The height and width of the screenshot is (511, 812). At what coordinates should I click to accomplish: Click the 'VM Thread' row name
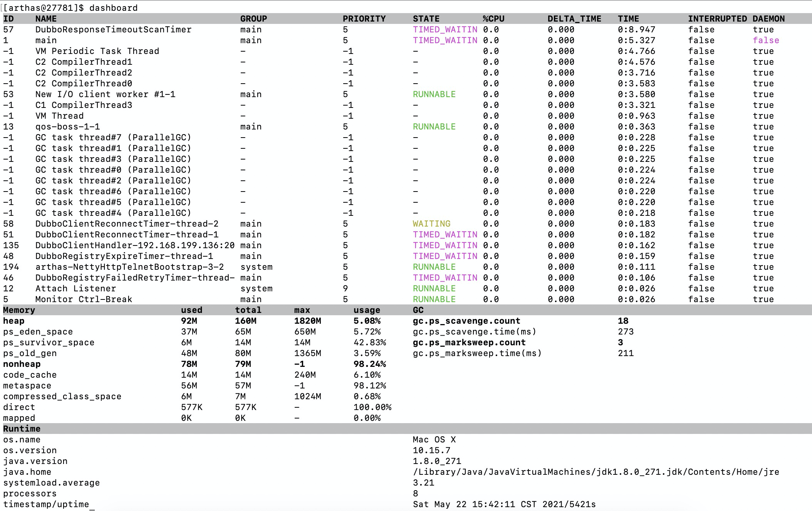coord(59,116)
